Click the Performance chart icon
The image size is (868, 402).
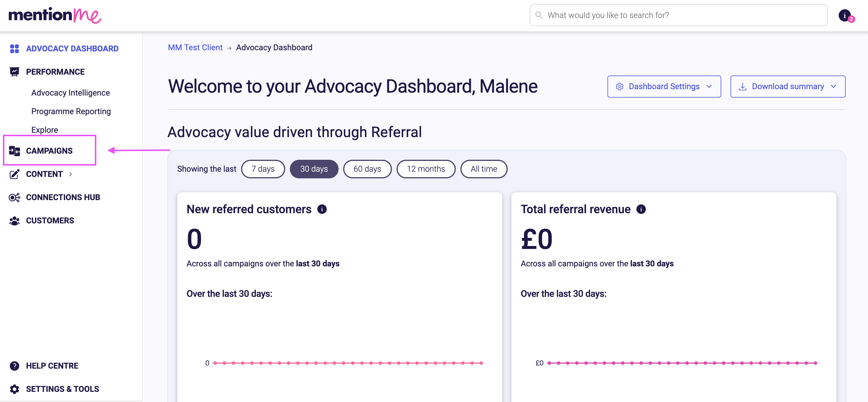(x=15, y=72)
